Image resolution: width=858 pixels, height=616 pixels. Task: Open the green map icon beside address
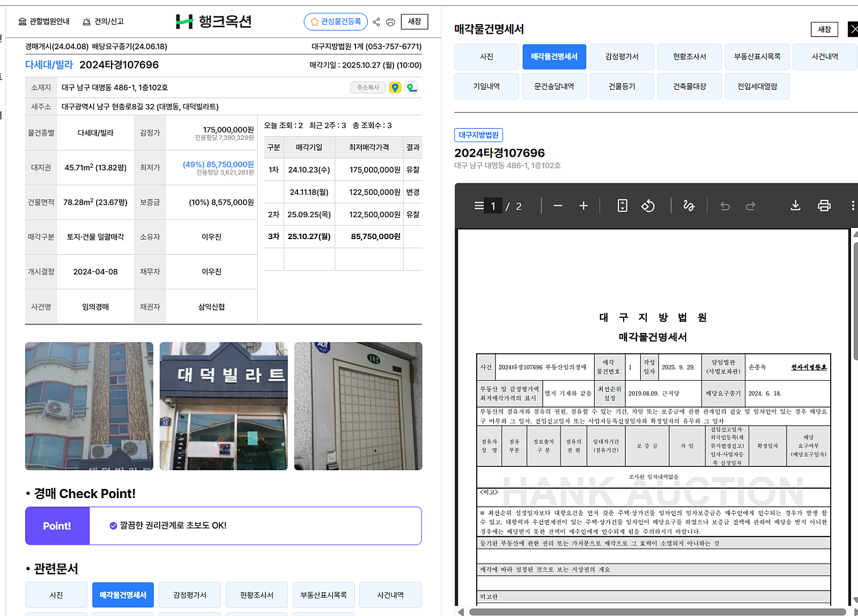click(411, 87)
